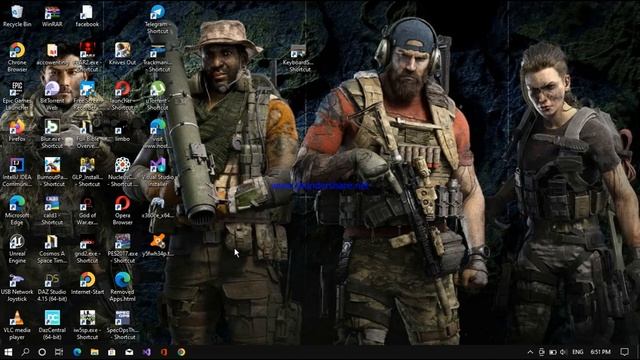Launch Edge from the taskbar
Viewport: 640px width, 360px height.
pos(77,352)
